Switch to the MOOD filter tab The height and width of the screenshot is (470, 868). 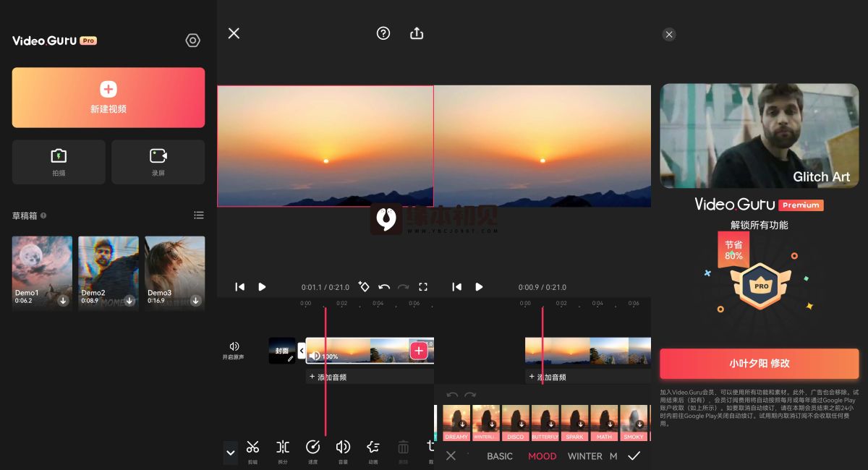tap(542, 456)
